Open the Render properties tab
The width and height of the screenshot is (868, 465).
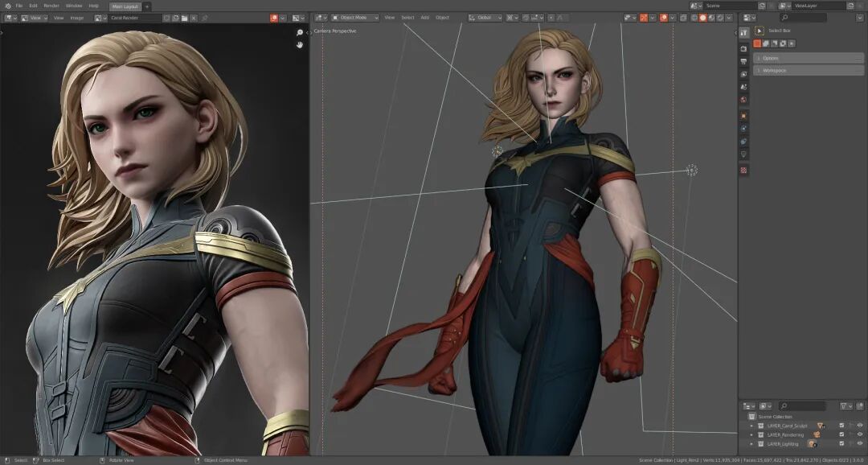point(743,49)
